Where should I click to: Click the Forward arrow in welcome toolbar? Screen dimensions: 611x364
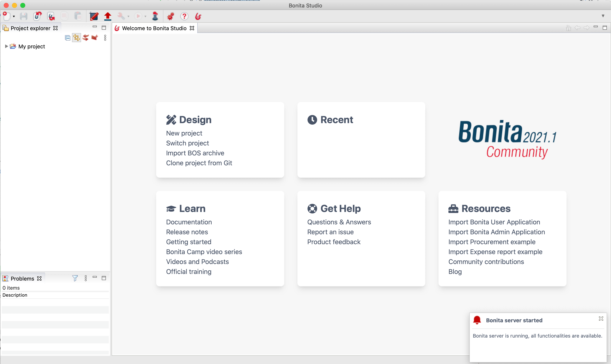tap(586, 28)
